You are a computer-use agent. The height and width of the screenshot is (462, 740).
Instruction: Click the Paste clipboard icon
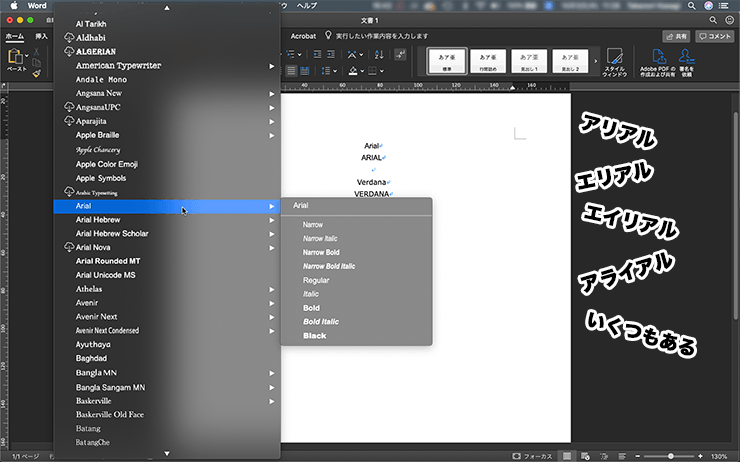coord(17,62)
